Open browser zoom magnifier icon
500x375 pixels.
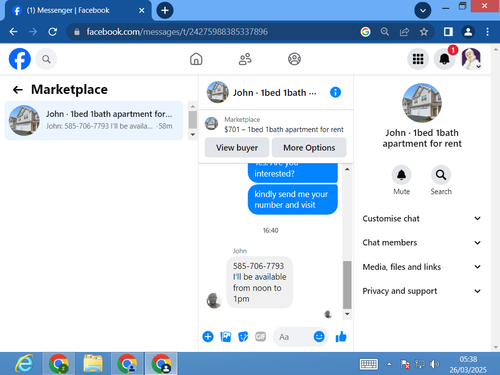(385, 32)
